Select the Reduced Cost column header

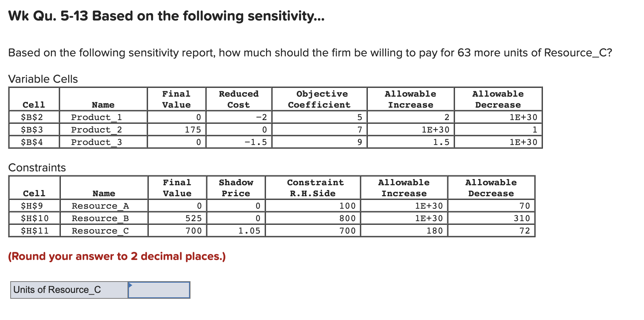click(x=238, y=99)
